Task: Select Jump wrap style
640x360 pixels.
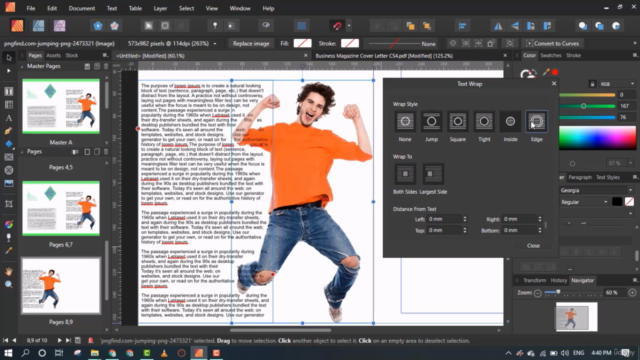Action: click(431, 121)
